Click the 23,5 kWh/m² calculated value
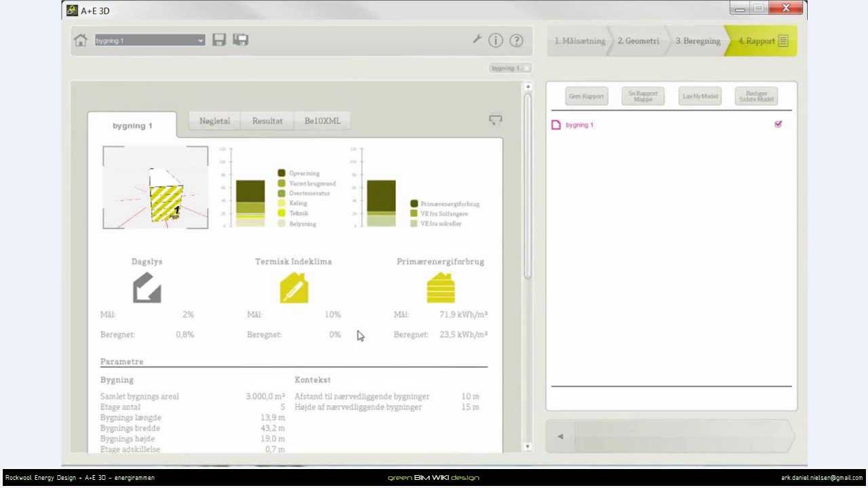Screen dimensions: 868x488 464,334
